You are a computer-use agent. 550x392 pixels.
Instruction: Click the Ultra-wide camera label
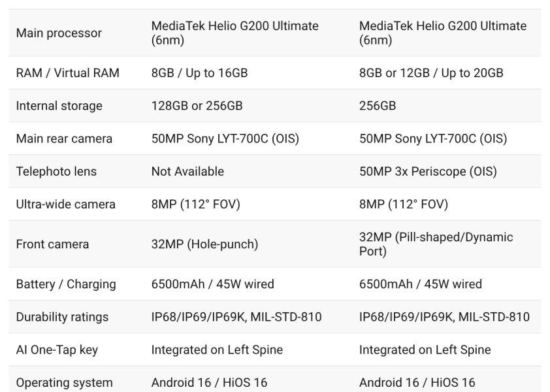coord(65,204)
